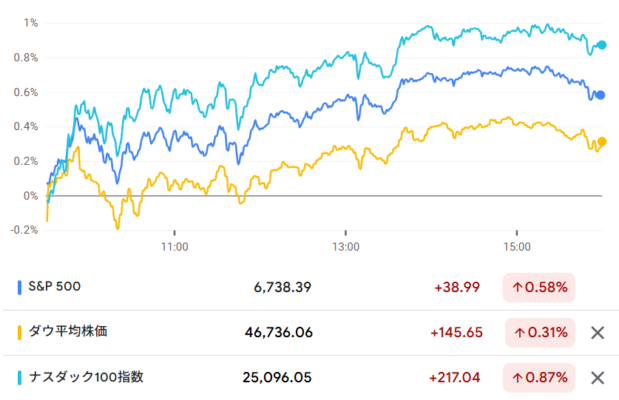Click the ダウ平均株価 ↑0.31% badge
This screenshot has width=619, height=400.
point(539,332)
